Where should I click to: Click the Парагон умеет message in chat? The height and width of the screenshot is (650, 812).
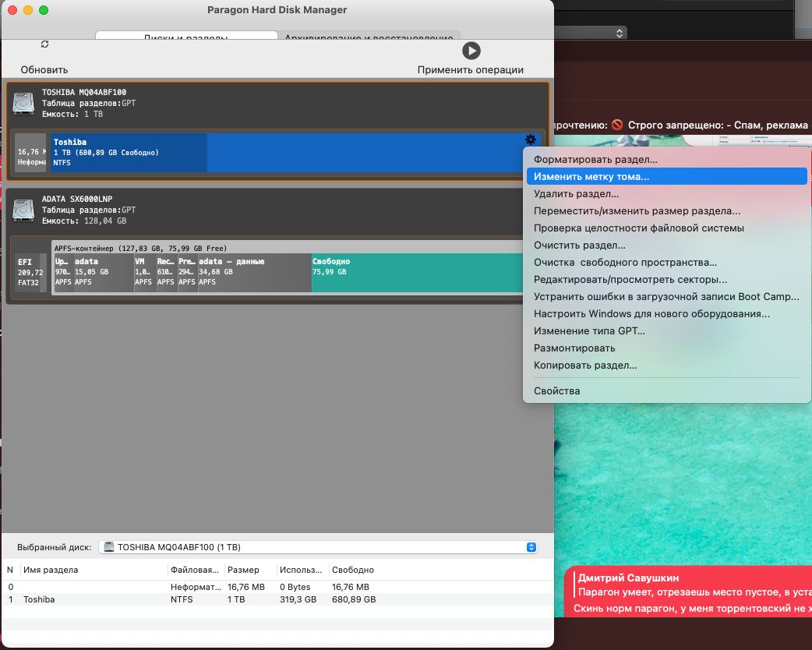(x=694, y=592)
